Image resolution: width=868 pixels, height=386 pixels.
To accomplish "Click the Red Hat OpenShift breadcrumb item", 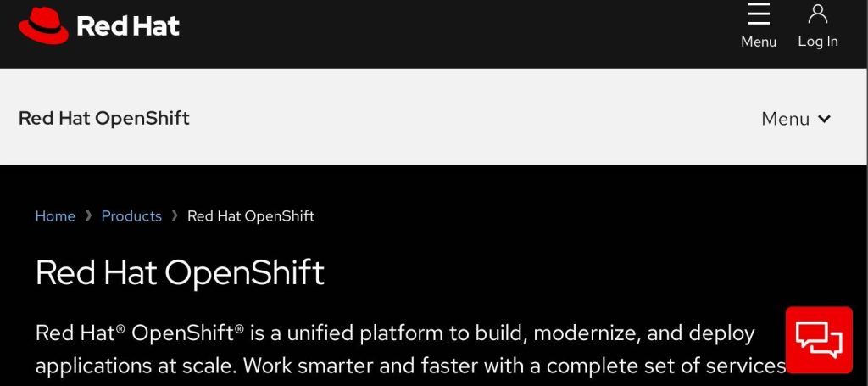I will pyautogui.click(x=250, y=216).
